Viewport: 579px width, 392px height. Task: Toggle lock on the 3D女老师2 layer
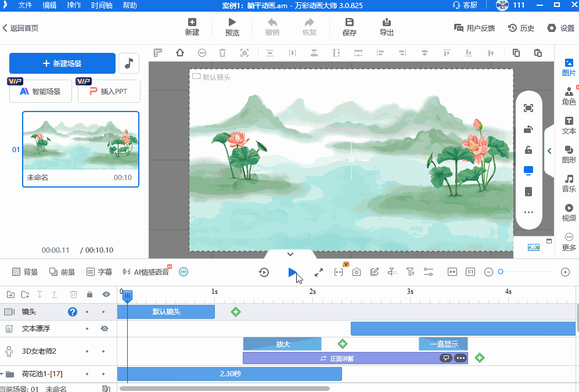pyautogui.click(x=87, y=351)
